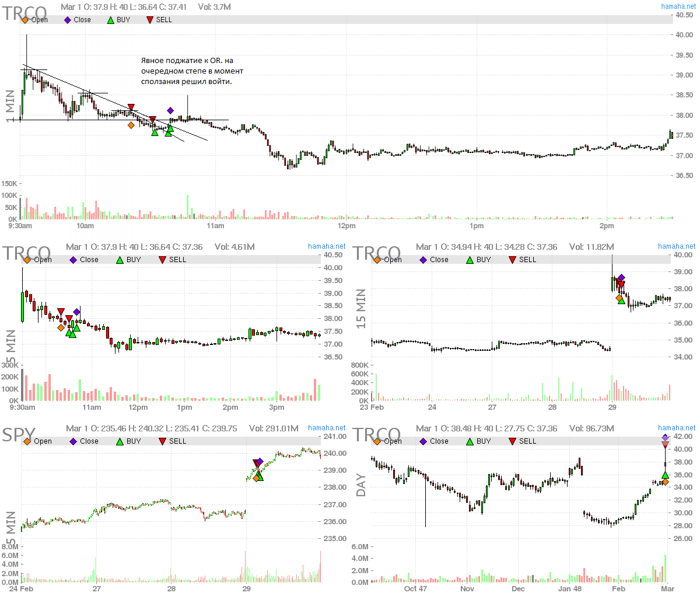Click the BUY legend icon in SPY chart
700x603 pixels.
point(120,441)
